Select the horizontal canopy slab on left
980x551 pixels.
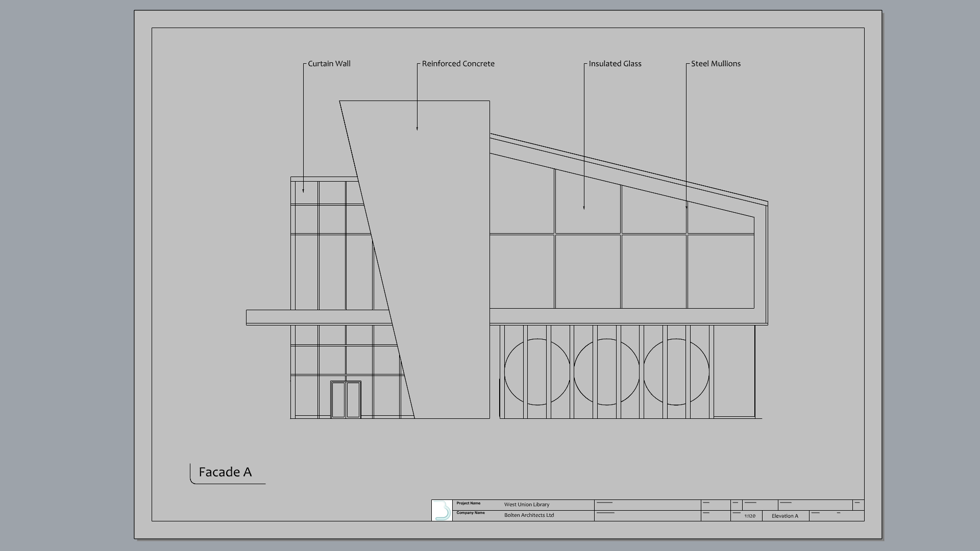(316, 317)
